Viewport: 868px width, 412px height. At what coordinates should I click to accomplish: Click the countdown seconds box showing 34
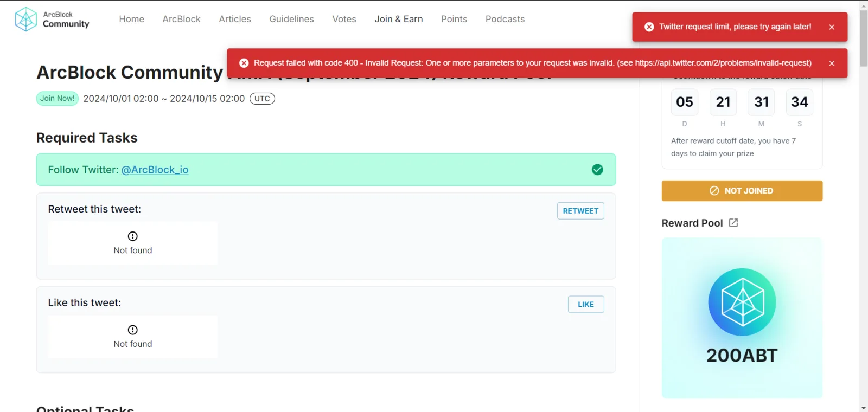[x=800, y=102]
